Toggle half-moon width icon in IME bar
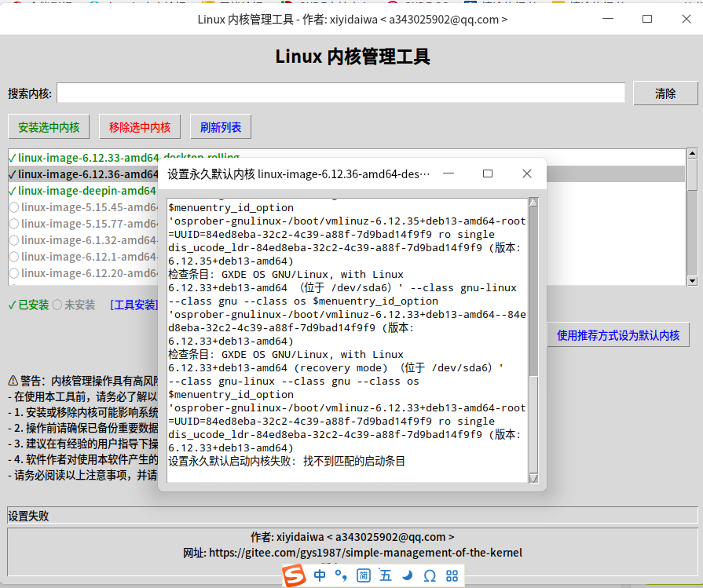This screenshot has height=588, width=703. (x=407, y=575)
